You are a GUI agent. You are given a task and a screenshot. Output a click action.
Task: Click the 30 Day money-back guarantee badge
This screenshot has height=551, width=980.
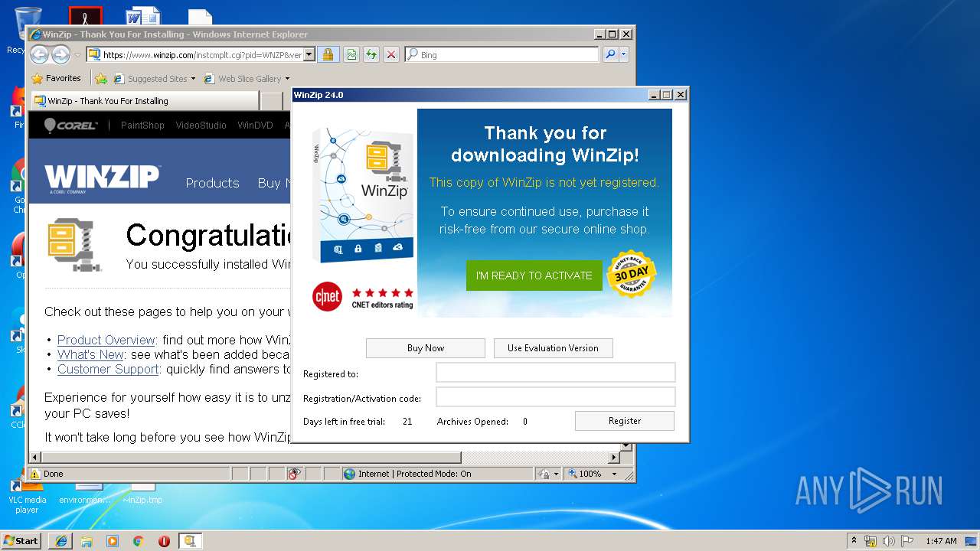[632, 273]
